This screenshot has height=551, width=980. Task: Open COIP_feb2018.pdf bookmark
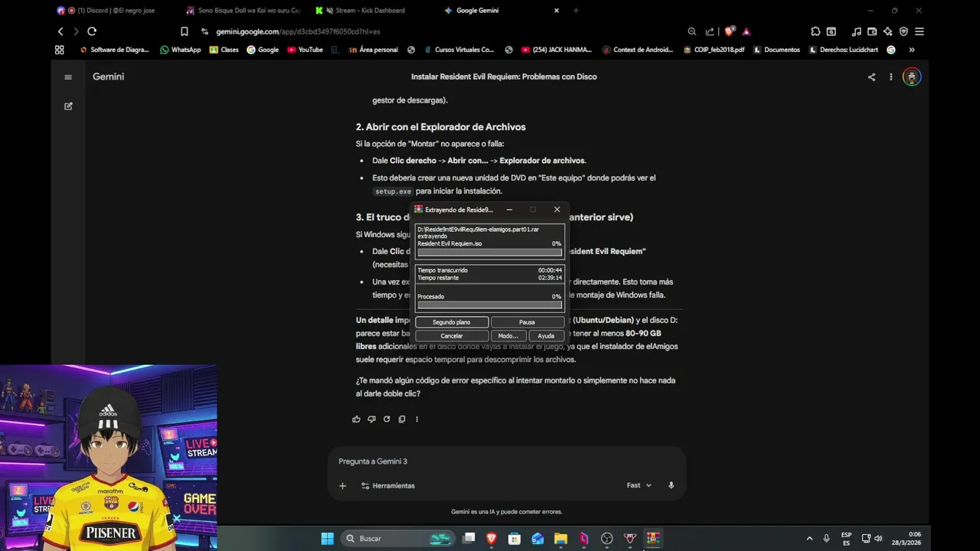click(x=714, y=50)
